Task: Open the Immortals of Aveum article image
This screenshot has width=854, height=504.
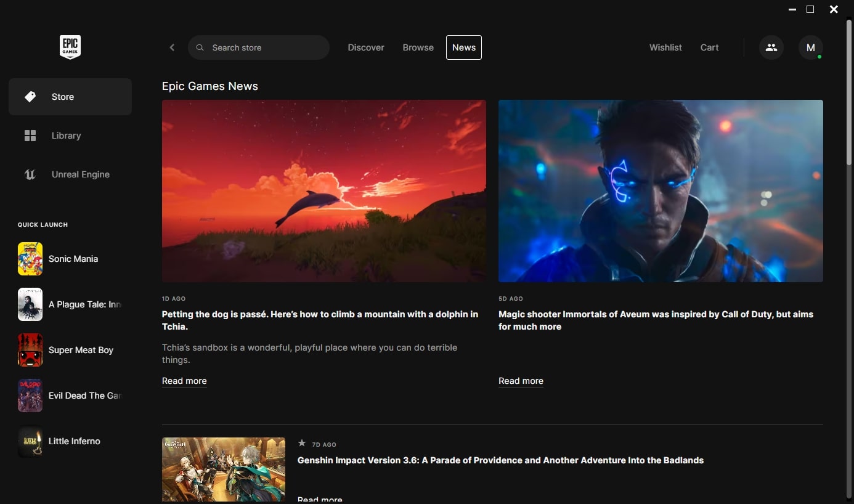Action: coord(661,191)
